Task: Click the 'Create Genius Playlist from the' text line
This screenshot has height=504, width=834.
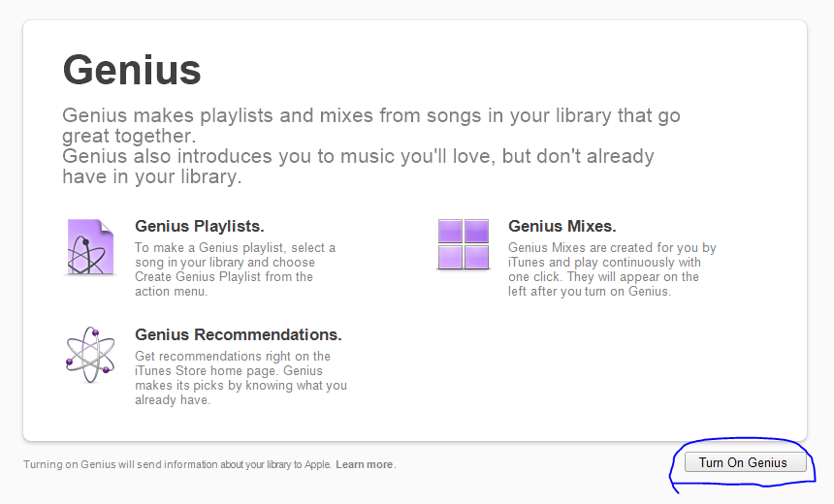Action: pyautogui.click(x=224, y=277)
